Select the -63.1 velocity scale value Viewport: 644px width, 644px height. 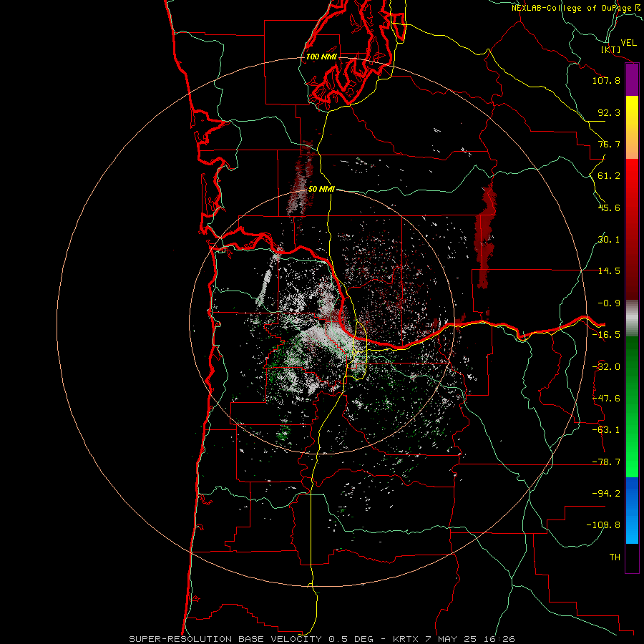click(x=606, y=430)
